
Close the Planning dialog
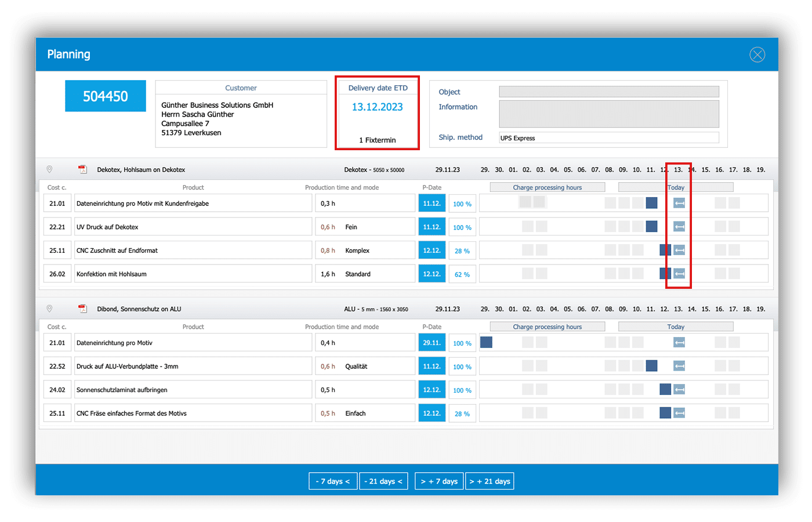757,55
